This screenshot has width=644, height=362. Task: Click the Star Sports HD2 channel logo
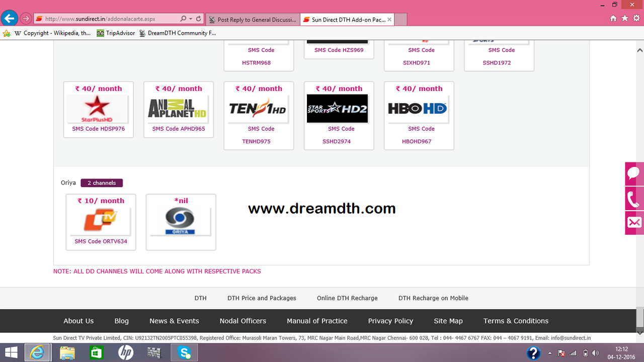coord(337,108)
